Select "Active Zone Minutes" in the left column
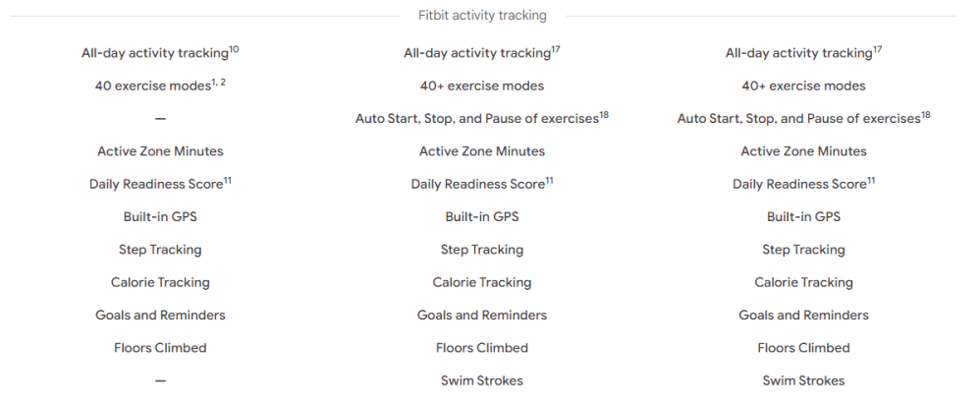This screenshot has width=980, height=408. click(x=160, y=151)
